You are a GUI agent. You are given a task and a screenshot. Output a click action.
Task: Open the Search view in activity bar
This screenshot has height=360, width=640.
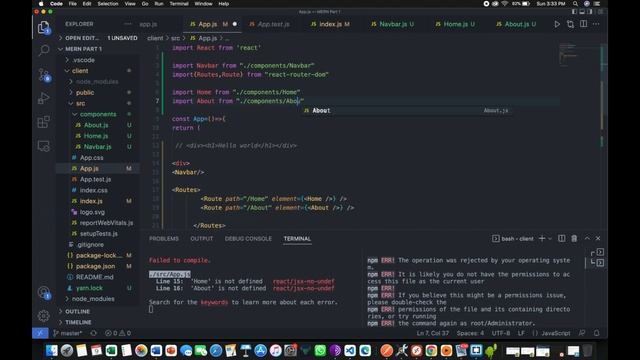click(x=44, y=51)
